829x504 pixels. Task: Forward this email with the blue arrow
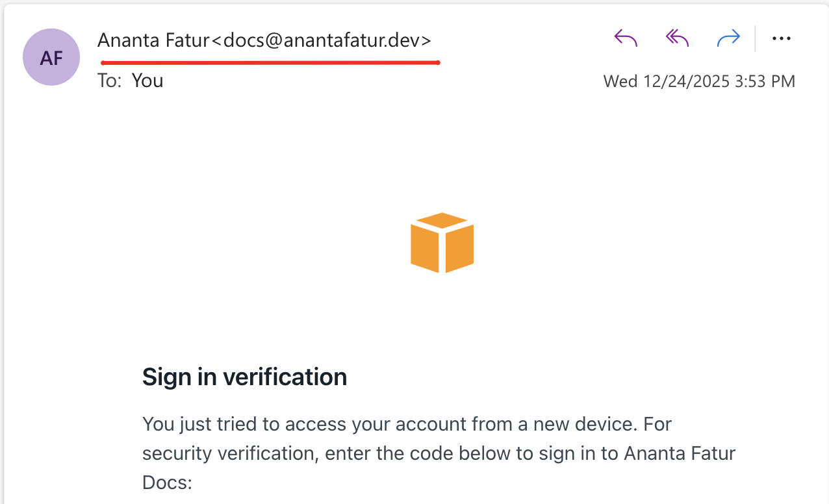[728, 39]
